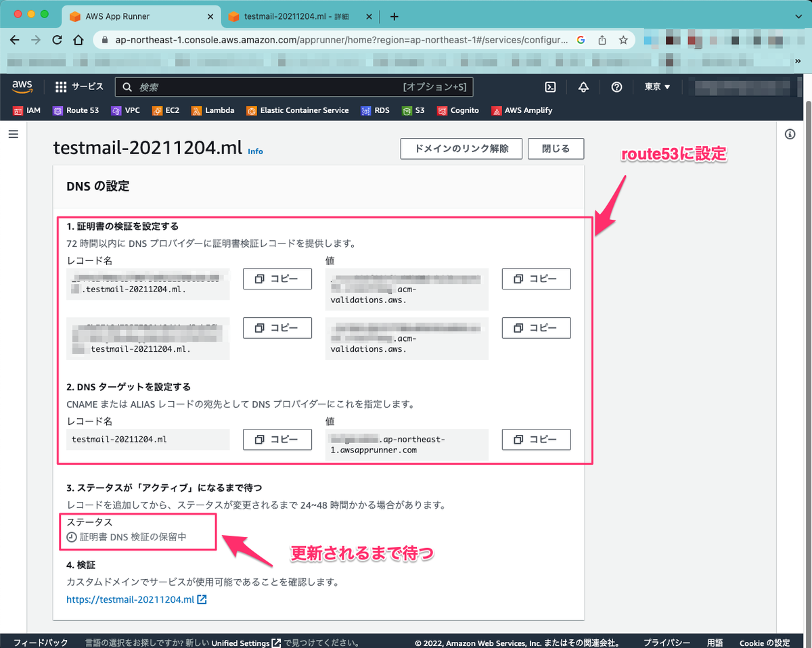Close the AWS App Runner tab
Screen dimensions: 812x648
pos(211,16)
